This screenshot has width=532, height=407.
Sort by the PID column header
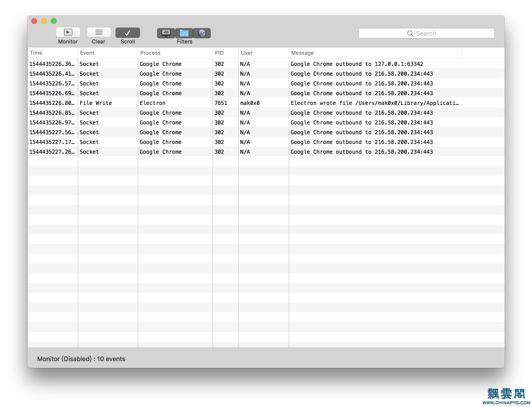[x=225, y=53]
